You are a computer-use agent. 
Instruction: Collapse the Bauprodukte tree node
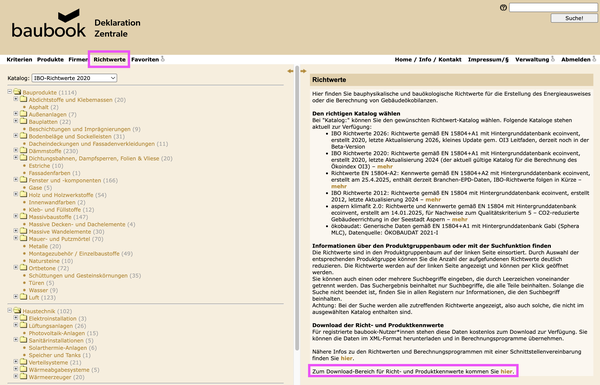(10, 91)
